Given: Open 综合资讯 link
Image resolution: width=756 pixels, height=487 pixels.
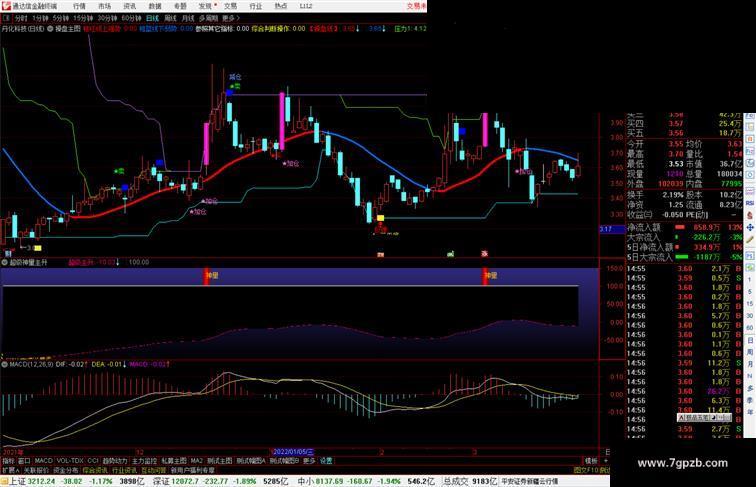Looking at the screenshot, I should tap(95, 470).
